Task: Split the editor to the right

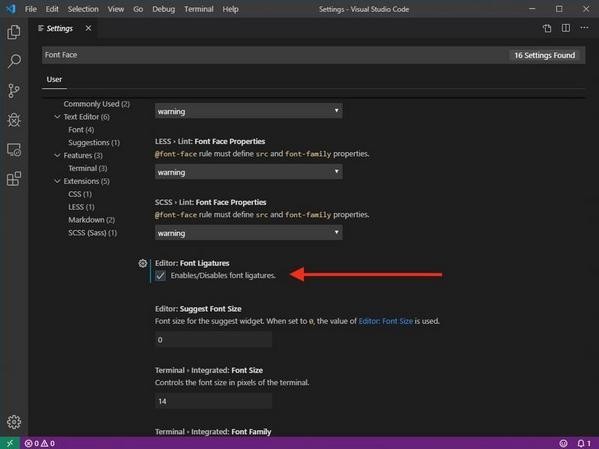Action: pyautogui.click(x=566, y=28)
